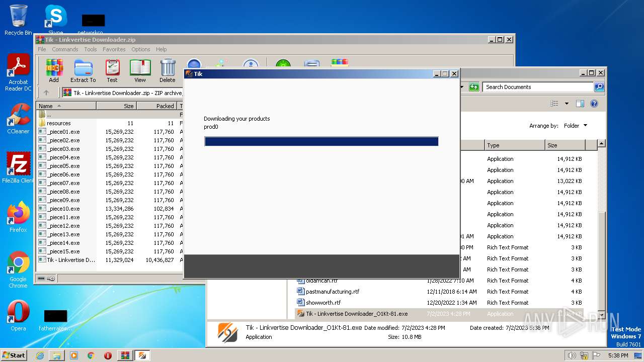644x362 pixels.
Task: Click the Chrome icon on the taskbar
Action: pos(91,355)
